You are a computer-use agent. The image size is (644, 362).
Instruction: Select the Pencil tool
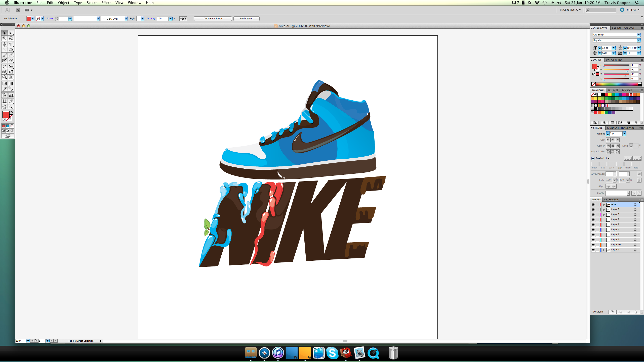[x=11, y=55]
